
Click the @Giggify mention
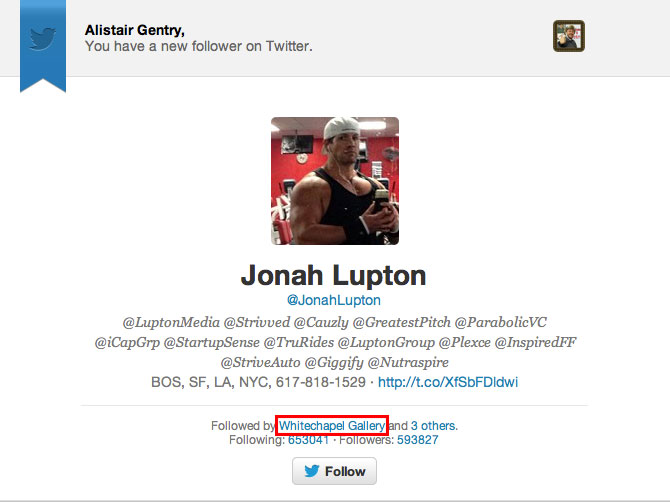(x=334, y=362)
